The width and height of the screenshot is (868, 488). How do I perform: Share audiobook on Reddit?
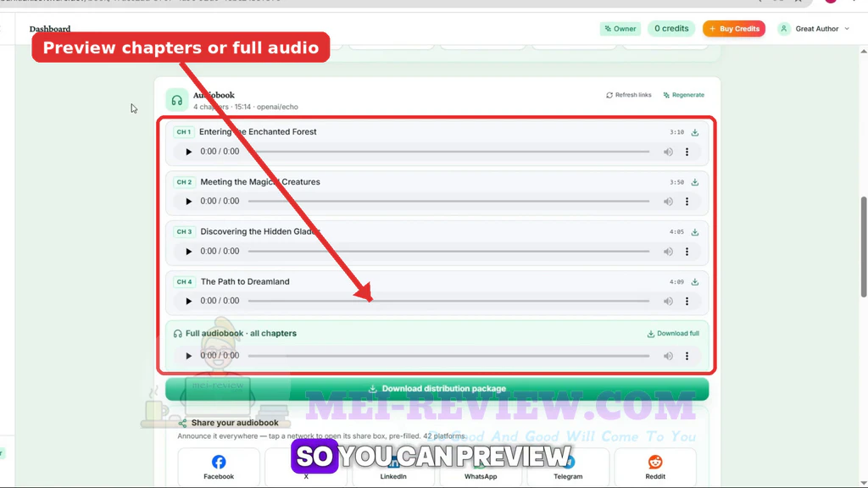pyautogui.click(x=655, y=467)
